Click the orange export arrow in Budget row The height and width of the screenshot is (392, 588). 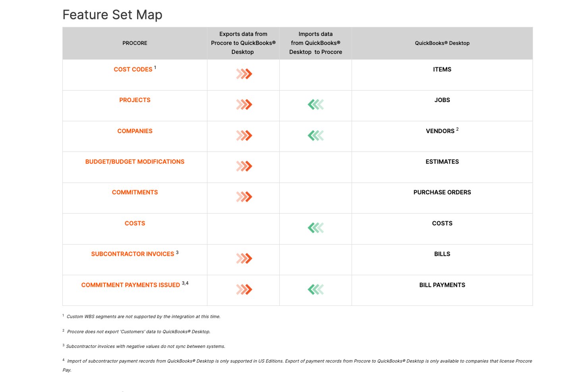(x=244, y=166)
